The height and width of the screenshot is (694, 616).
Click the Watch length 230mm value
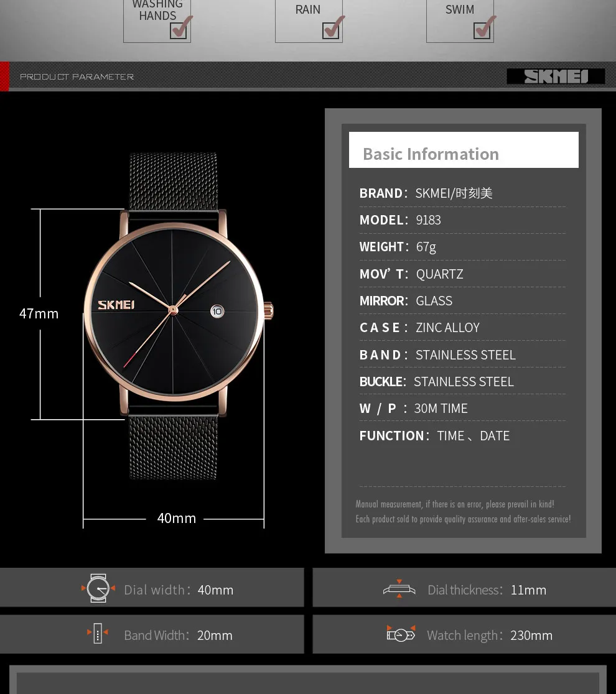point(531,636)
